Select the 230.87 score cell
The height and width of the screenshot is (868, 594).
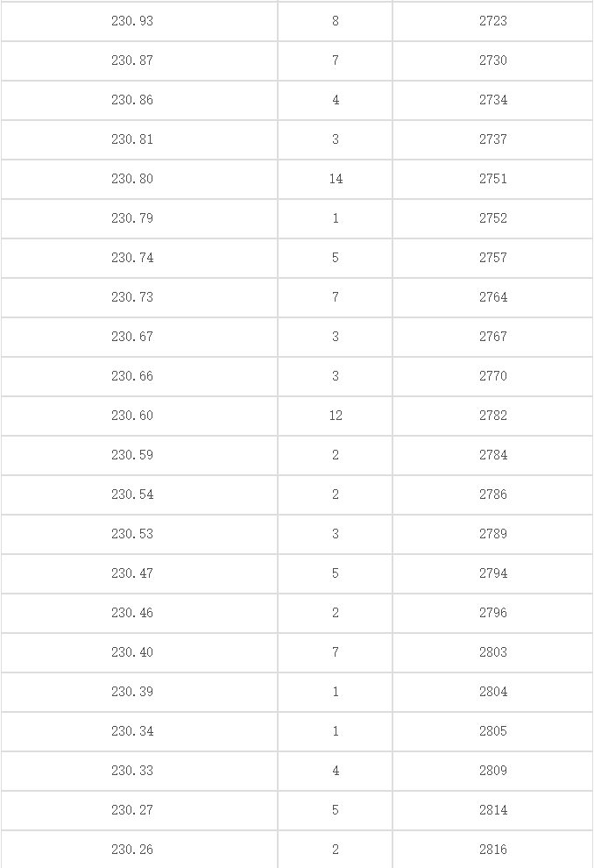[x=132, y=60]
